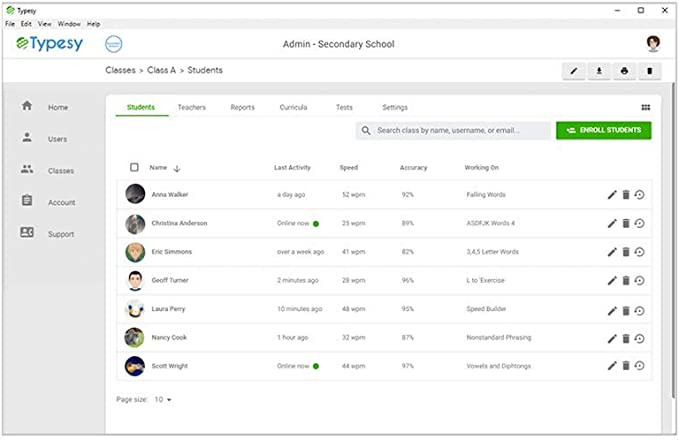
Task: Expand the Page size dropdown
Action: coord(163,399)
